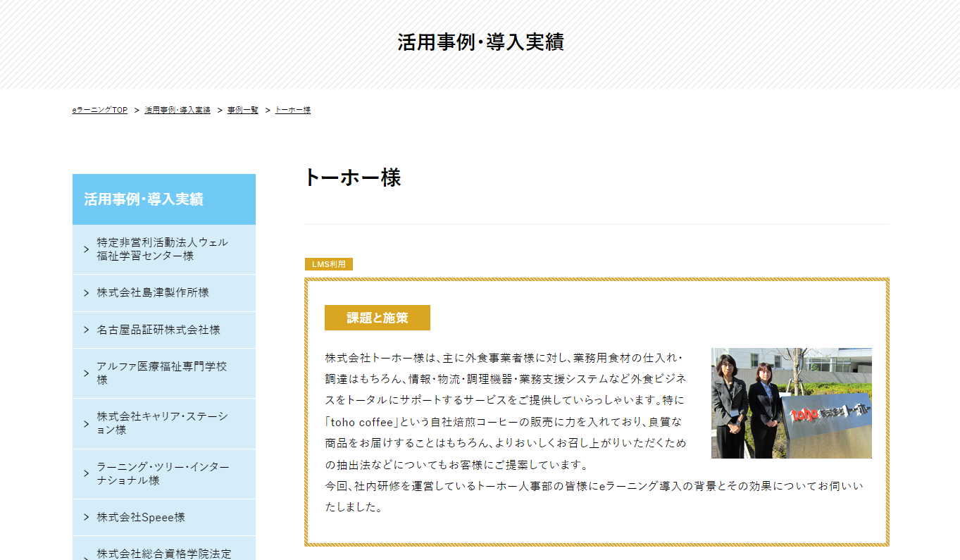Choose アルファ医療福祉専門学校様 from sidebar

point(162,373)
